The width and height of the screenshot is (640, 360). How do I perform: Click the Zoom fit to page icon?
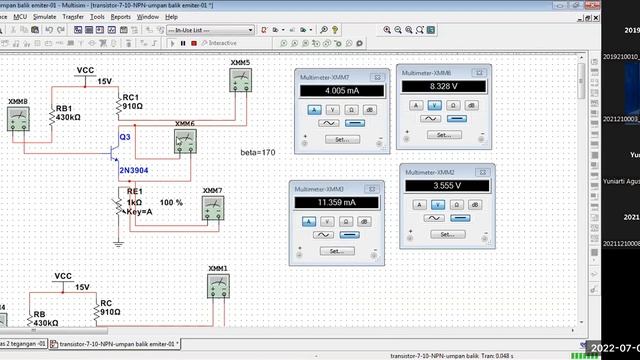420,30
